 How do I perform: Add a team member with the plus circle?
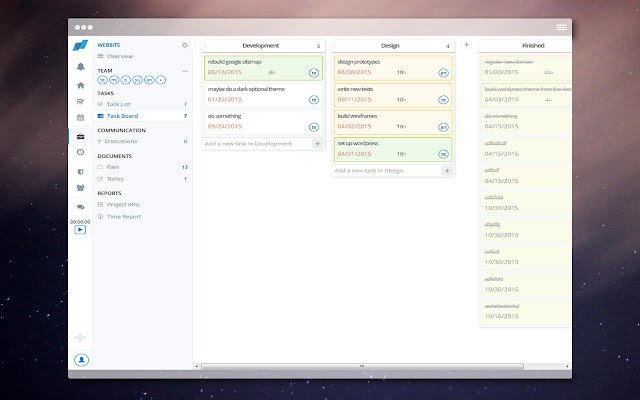click(161, 80)
